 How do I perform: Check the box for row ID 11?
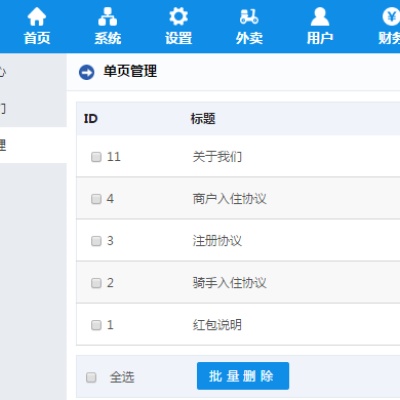point(96,157)
